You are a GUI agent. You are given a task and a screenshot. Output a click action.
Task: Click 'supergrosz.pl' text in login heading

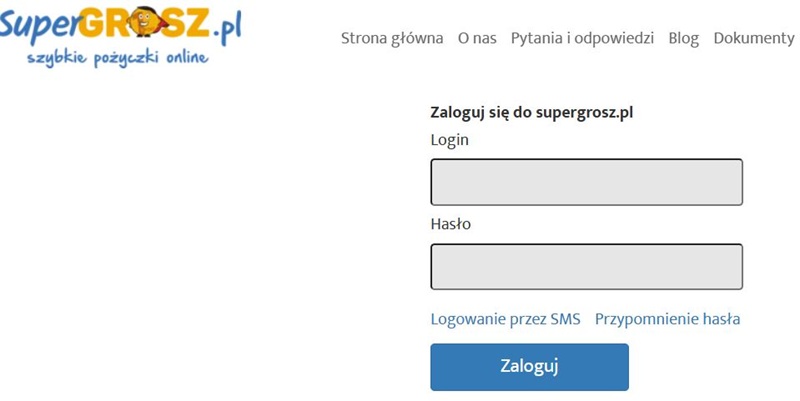point(585,112)
